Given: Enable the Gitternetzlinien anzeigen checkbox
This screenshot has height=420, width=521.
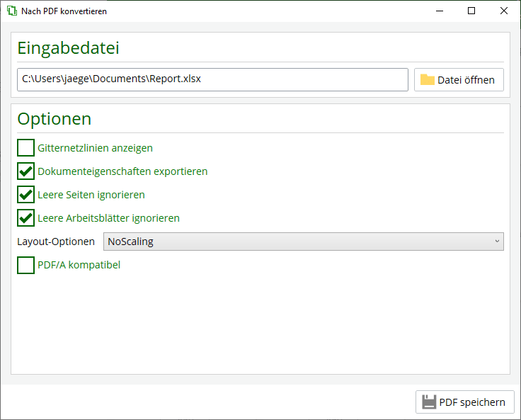Looking at the screenshot, I should (x=26, y=148).
